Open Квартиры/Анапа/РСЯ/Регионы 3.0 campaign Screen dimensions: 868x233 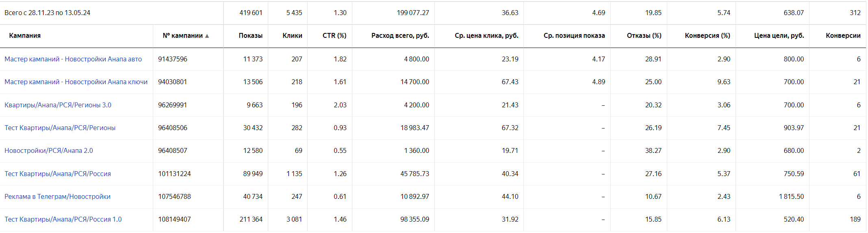coord(58,105)
